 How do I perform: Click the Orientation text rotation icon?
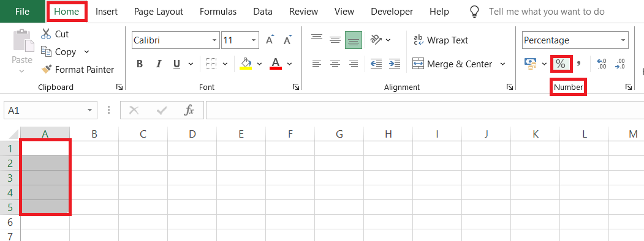(376, 40)
